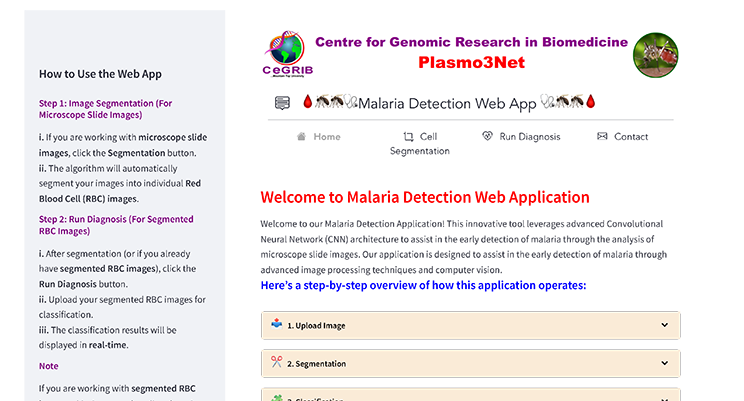Expand the 2. Segmentation section
Image resolution: width=744 pixels, height=401 pixels.
click(x=470, y=364)
